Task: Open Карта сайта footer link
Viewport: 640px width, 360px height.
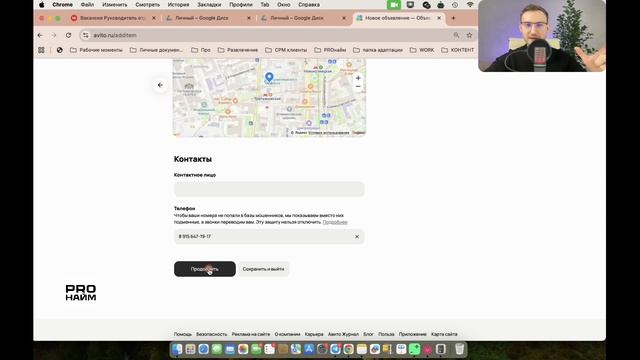Action: click(444, 334)
